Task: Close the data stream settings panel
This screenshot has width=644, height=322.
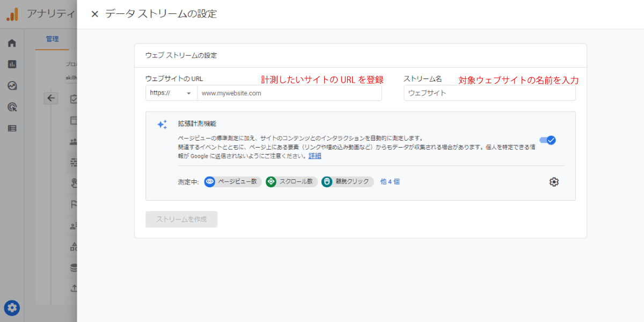Action: point(95,14)
